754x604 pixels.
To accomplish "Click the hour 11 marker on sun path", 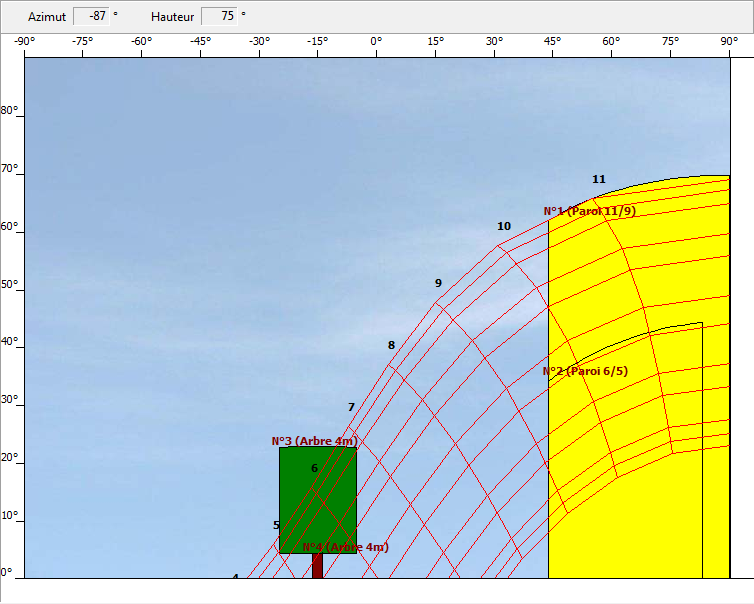I will [599, 179].
